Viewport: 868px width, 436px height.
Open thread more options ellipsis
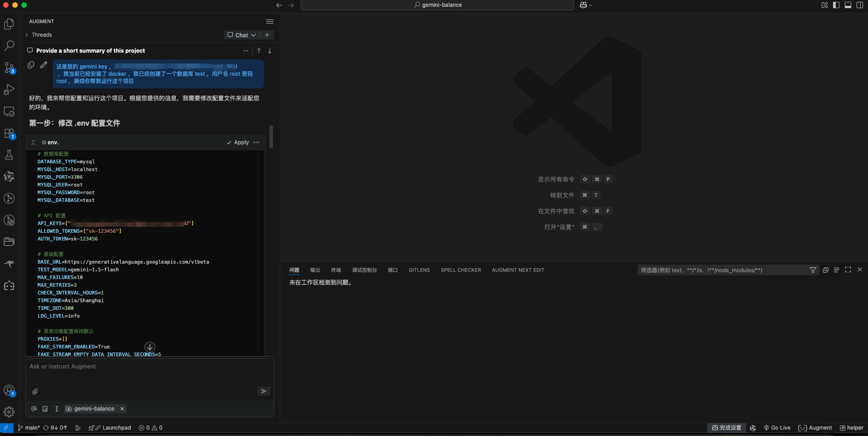(246, 51)
